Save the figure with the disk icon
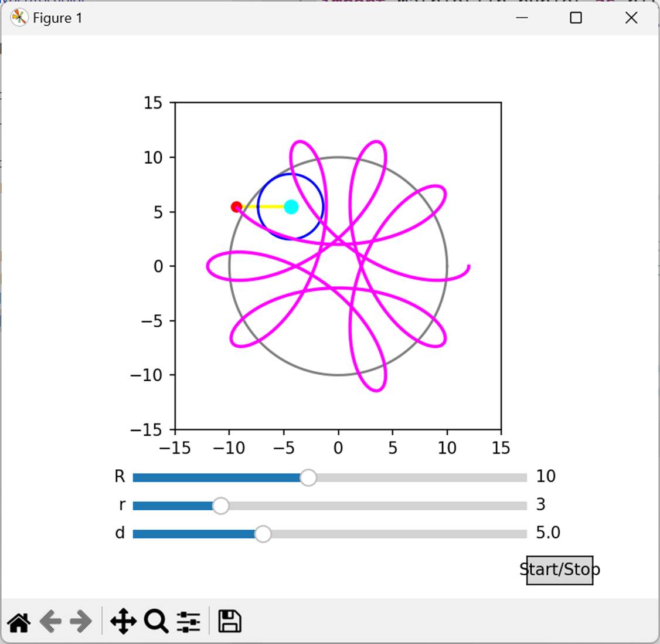This screenshot has width=660, height=644. 230,622
